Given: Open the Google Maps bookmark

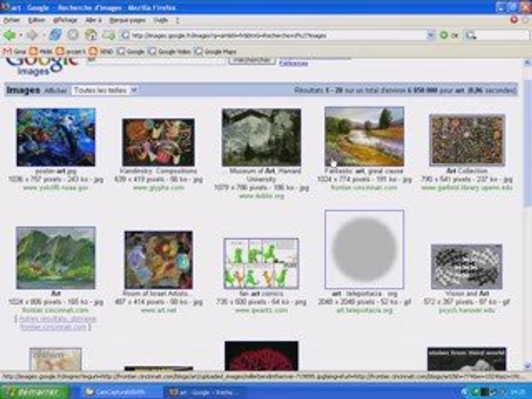Looking at the screenshot, I should pos(216,52).
